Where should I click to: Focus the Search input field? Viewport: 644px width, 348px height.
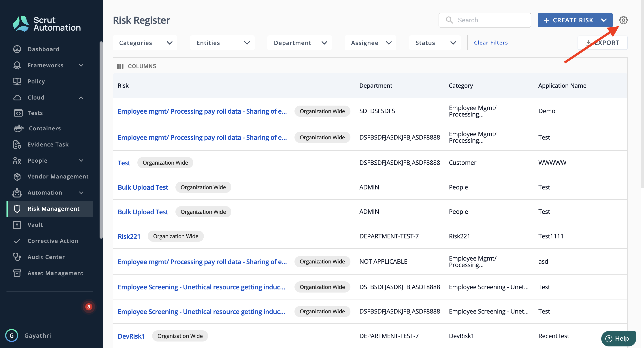485,20
